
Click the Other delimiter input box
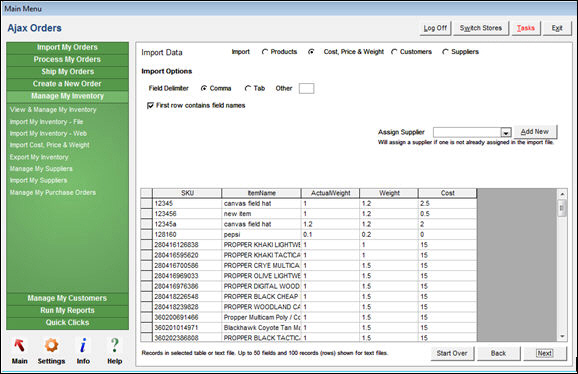[x=306, y=88]
